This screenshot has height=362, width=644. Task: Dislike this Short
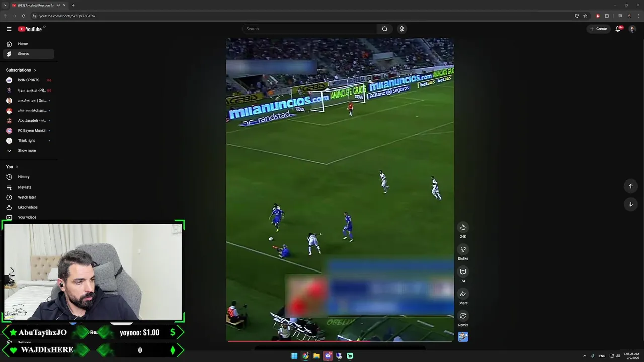tap(463, 249)
